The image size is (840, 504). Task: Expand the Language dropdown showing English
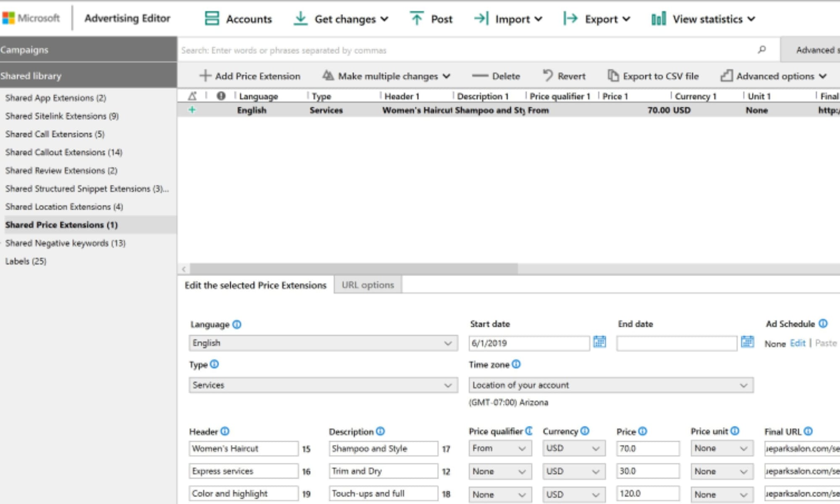(x=323, y=343)
